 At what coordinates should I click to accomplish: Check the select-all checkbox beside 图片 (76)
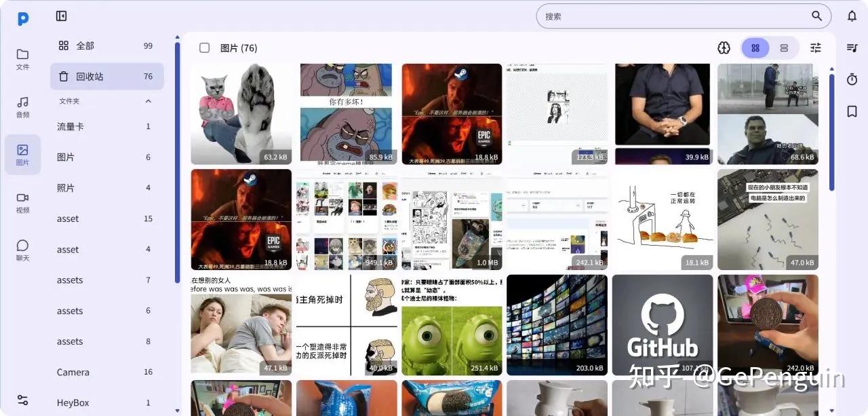point(204,48)
